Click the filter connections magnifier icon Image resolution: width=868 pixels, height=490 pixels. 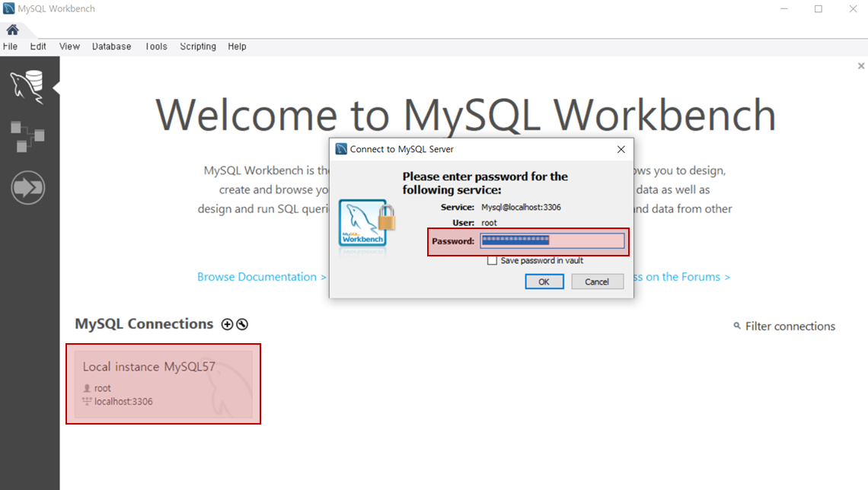(x=737, y=326)
